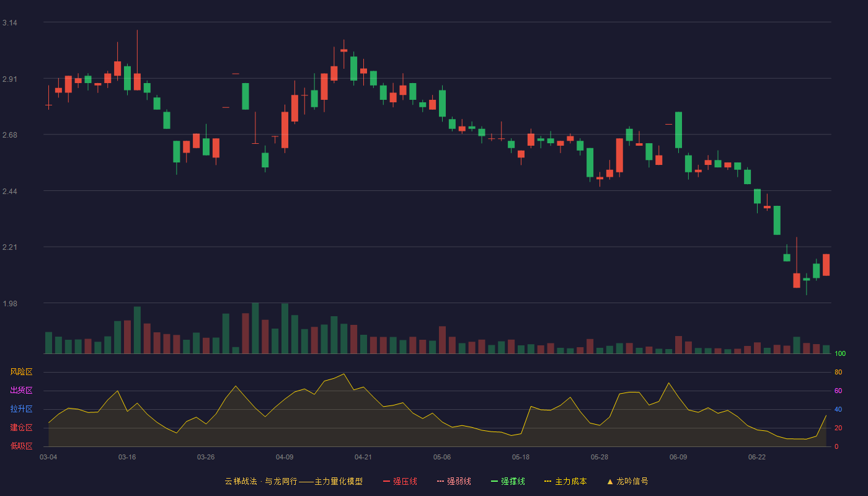
Task: Click the 05-18 date label
Action: tap(521, 457)
